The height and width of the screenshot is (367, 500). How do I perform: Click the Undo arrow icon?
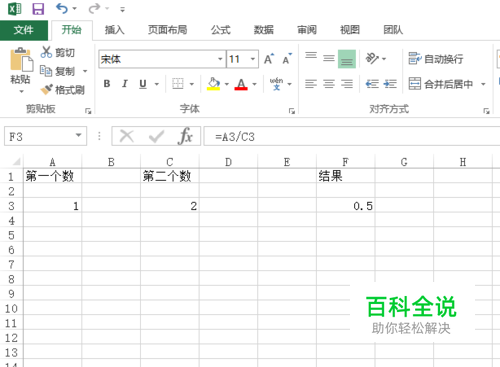(62, 8)
